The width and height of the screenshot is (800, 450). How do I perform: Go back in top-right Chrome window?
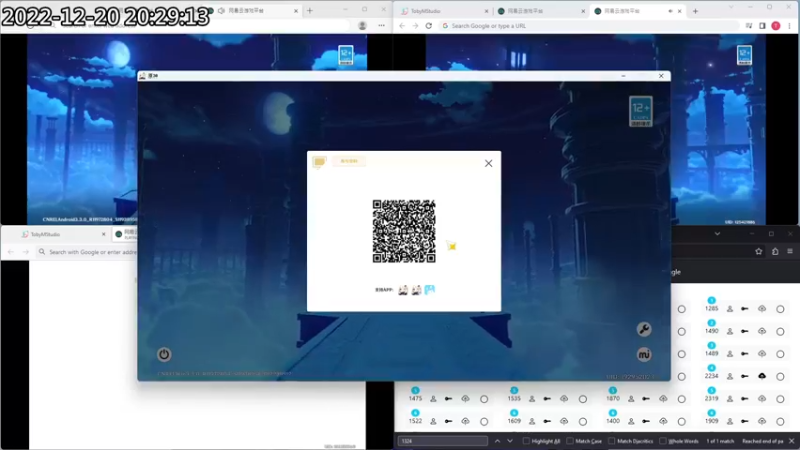click(402, 26)
